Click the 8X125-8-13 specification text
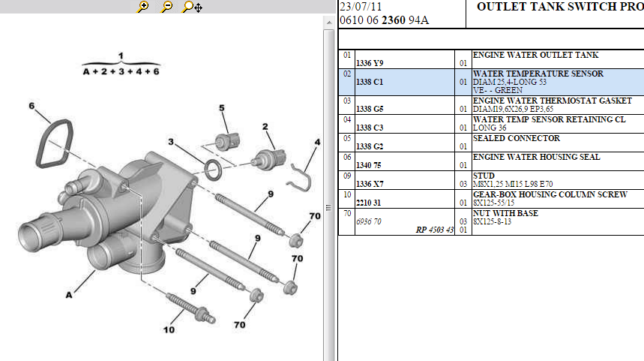Viewport: 644px width, 361px height. tap(492, 222)
